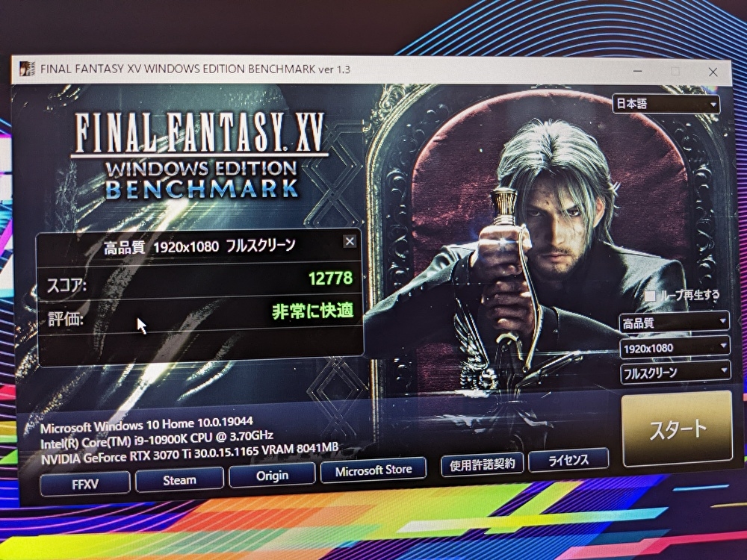Enable the ループ再生する loop playback checkbox
This screenshot has width=747, height=560.
click(650, 296)
